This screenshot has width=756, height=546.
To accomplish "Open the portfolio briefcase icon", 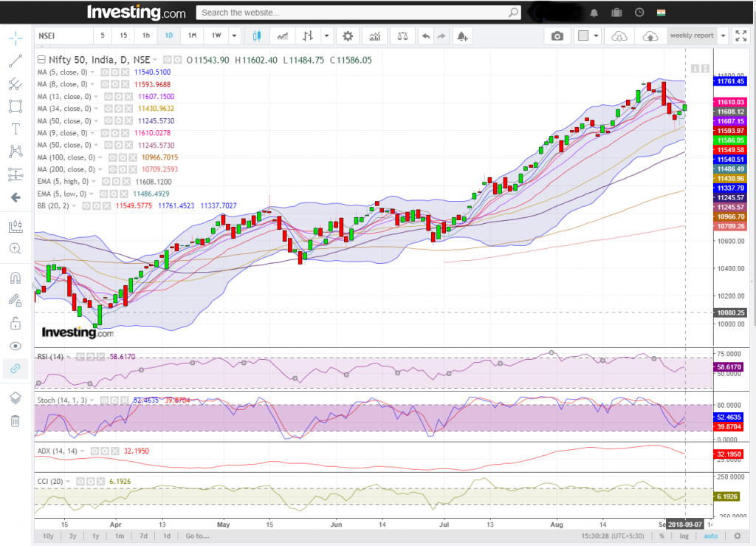I will (x=616, y=13).
